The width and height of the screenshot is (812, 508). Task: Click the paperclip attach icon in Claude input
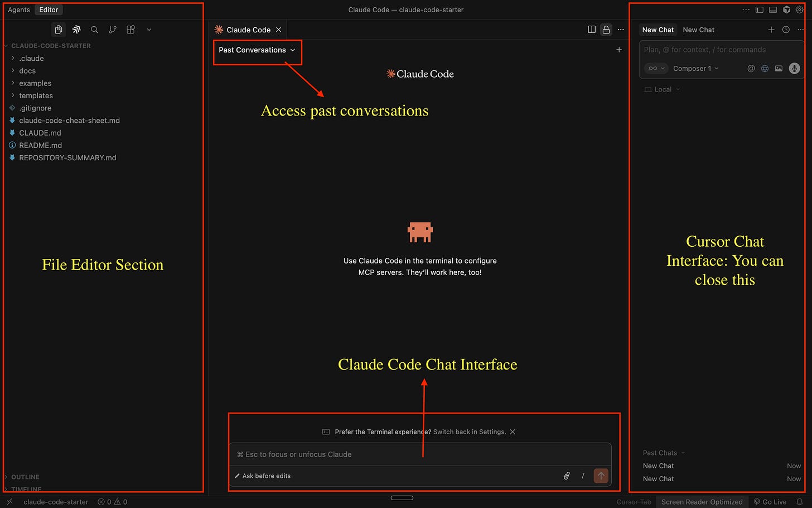tap(567, 475)
